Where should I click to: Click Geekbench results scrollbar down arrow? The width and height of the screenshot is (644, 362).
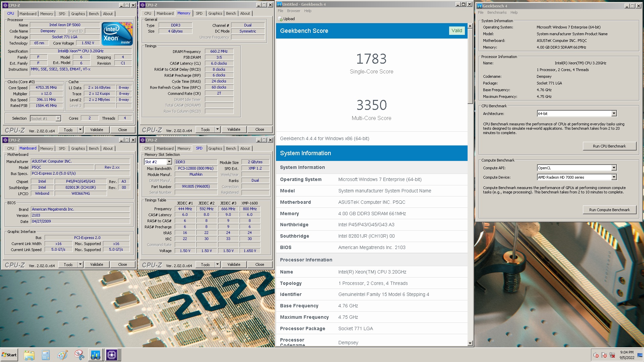click(x=470, y=343)
